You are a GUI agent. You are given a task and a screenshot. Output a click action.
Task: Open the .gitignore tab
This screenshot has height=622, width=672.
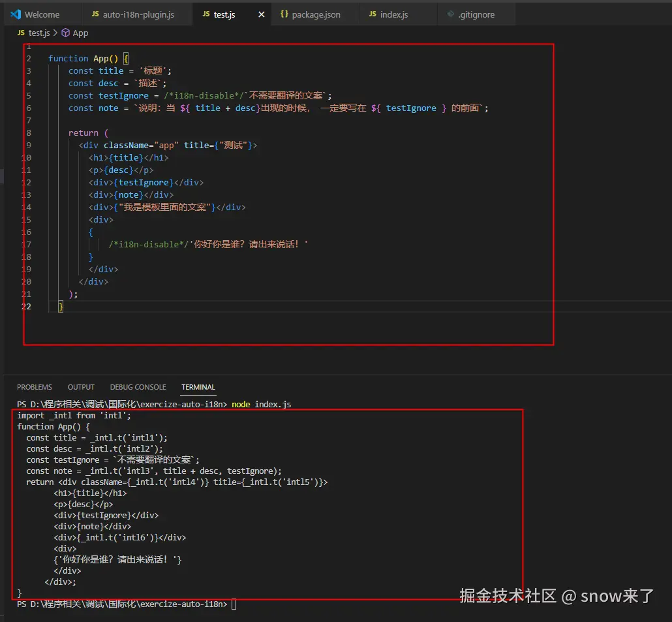click(476, 14)
